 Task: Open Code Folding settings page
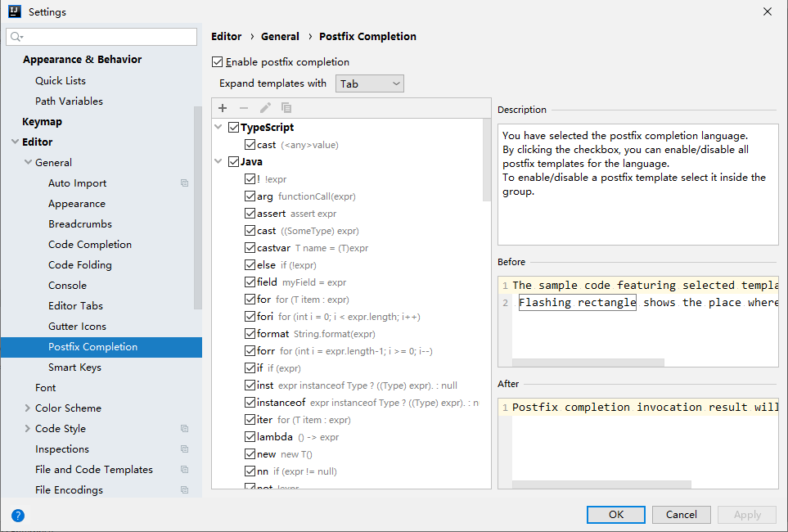[x=80, y=265]
